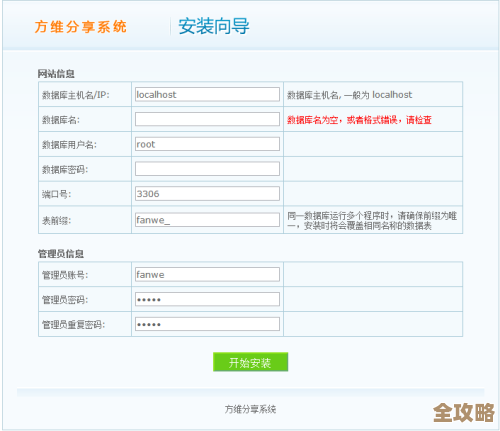
Task: Focus the 管理员重复密码 password field
Action: (207, 324)
